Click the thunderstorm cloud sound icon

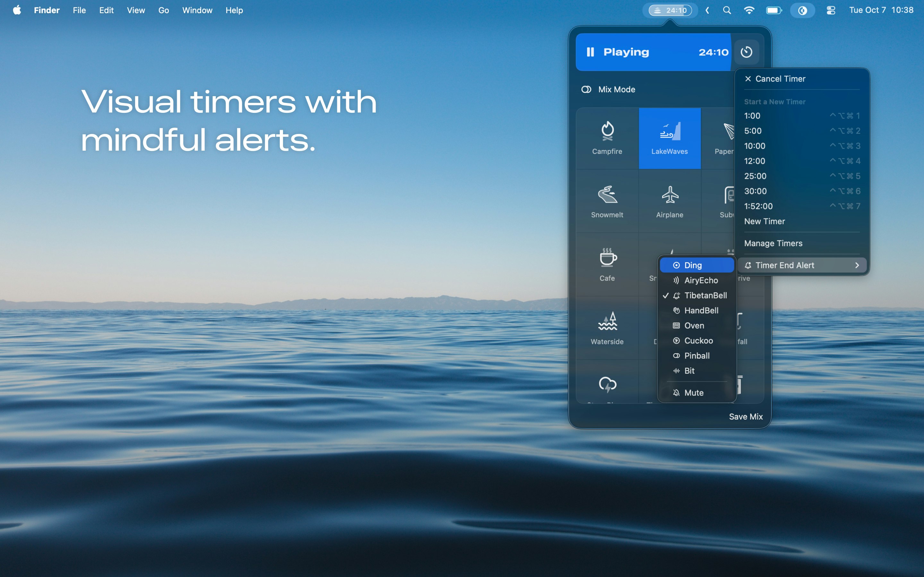click(x=607, y=384)
